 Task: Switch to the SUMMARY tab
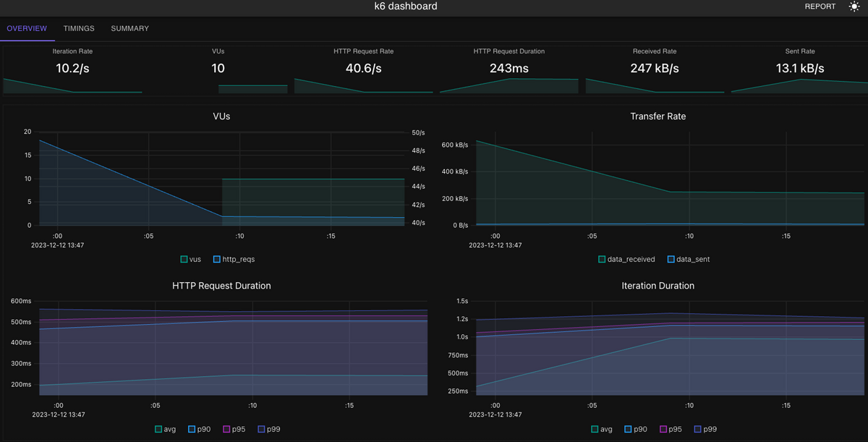(130, 29)
